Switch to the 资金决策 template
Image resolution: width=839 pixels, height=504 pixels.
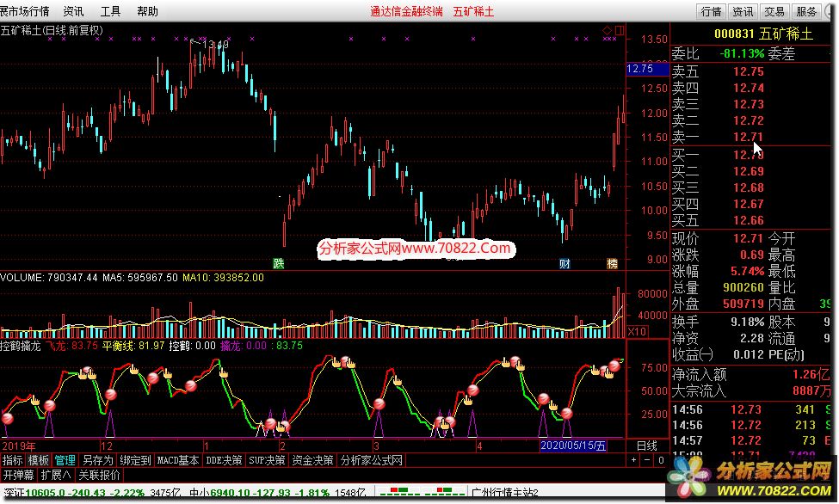pos(312,460)
